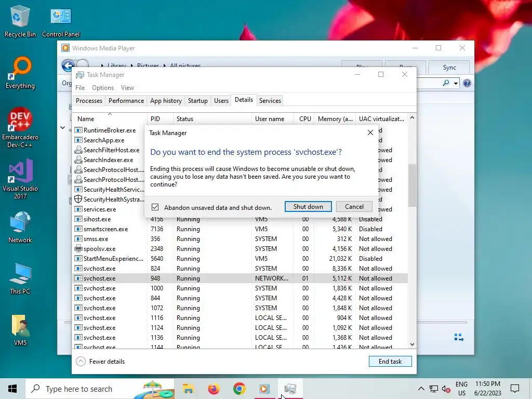Open the notification center icon
This screenshot has height=399, width=532.
[515, 389]
